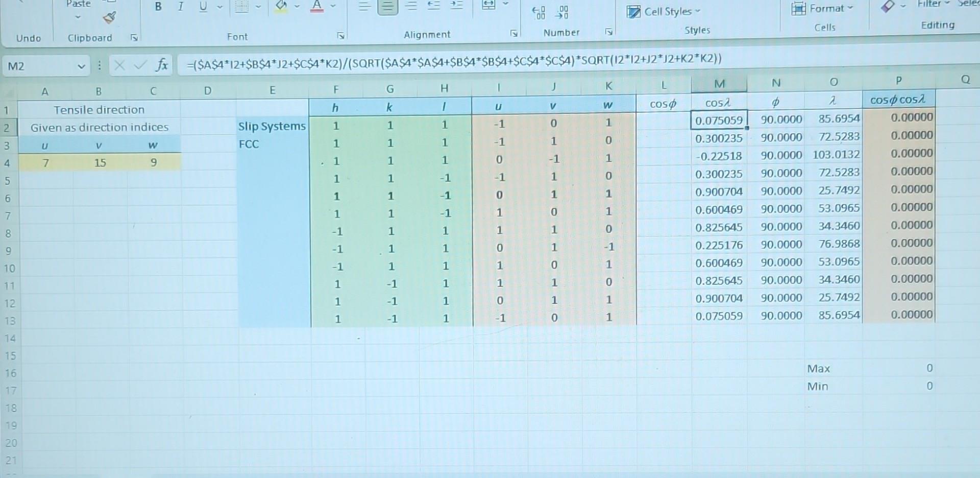Image resolution: width=980 pixels, height=478 pixels.
Task: Click the Increase Decimal icon
Action: (x=537, y=12)
